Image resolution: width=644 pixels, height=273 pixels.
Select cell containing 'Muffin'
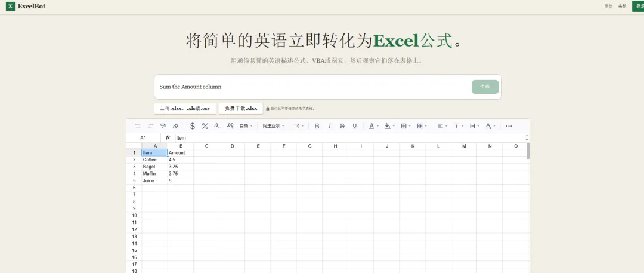click(x=155, y=174)
